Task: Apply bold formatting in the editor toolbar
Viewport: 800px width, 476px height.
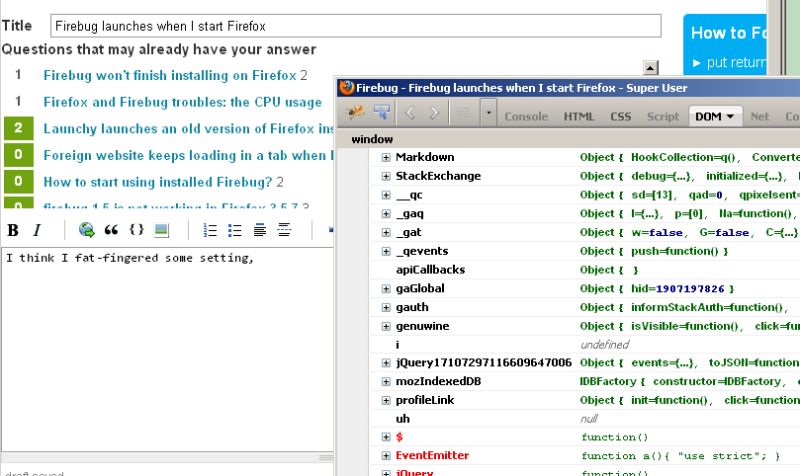Action: (13, 231)
